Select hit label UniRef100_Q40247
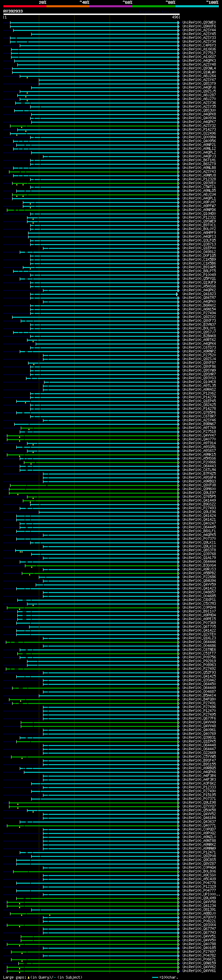The width and height of the screenshot is (222, 980). point(199,523)
